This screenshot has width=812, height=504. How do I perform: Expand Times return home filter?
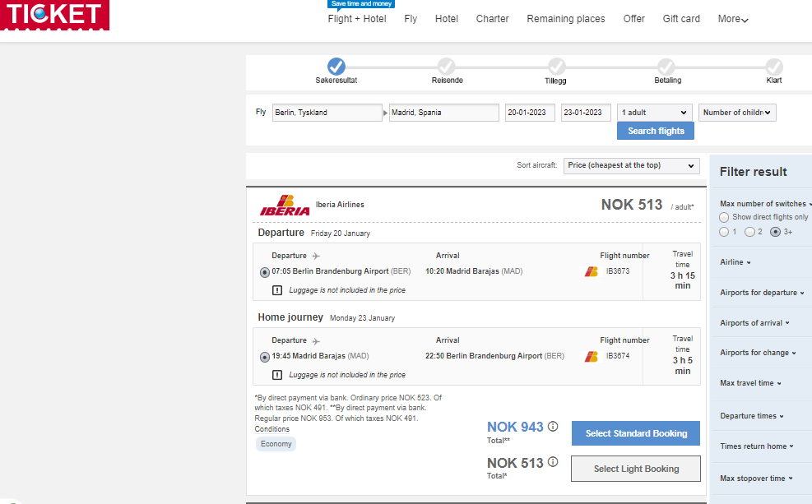[x=757, y=446]
